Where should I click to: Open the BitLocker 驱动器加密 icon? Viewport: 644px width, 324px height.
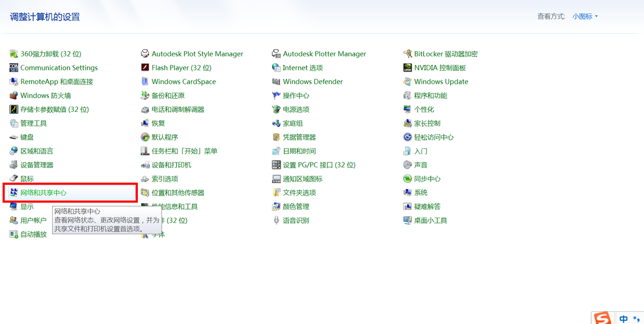[x=408, y=54]
